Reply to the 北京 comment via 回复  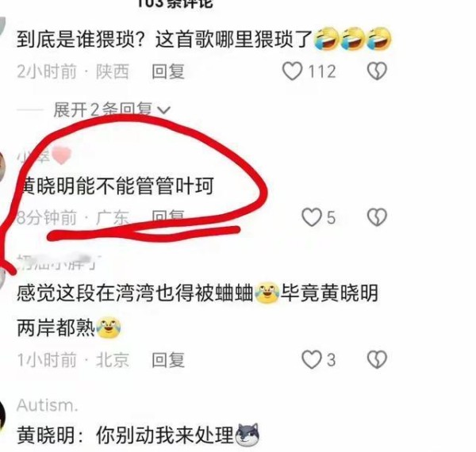tap(168, 360)
